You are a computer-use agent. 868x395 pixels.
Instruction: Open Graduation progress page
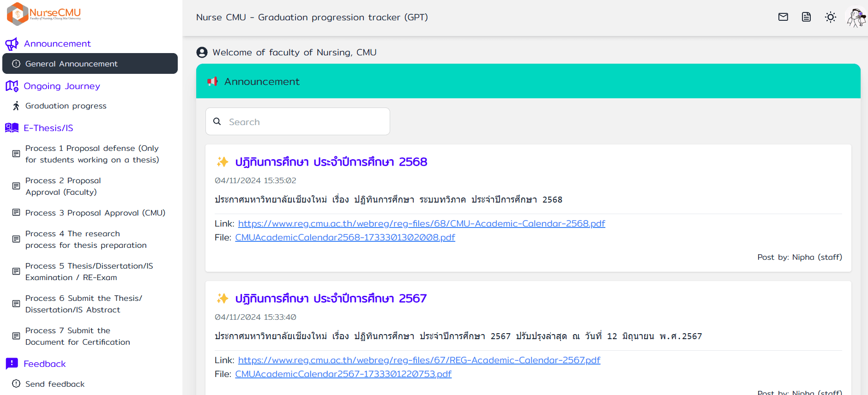tap(66, 106)
